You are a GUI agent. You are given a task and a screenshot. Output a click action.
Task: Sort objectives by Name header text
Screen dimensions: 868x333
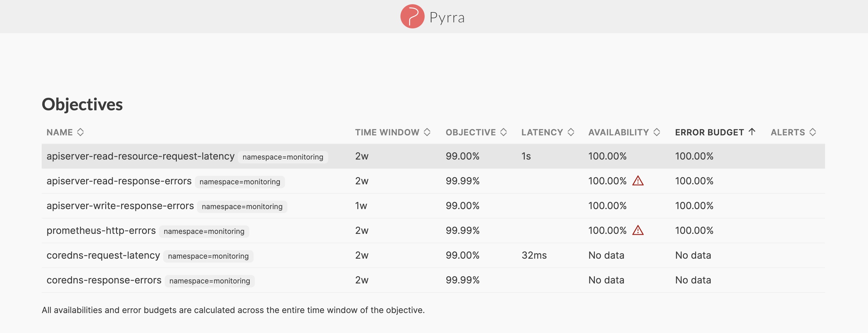coord(60,132)
